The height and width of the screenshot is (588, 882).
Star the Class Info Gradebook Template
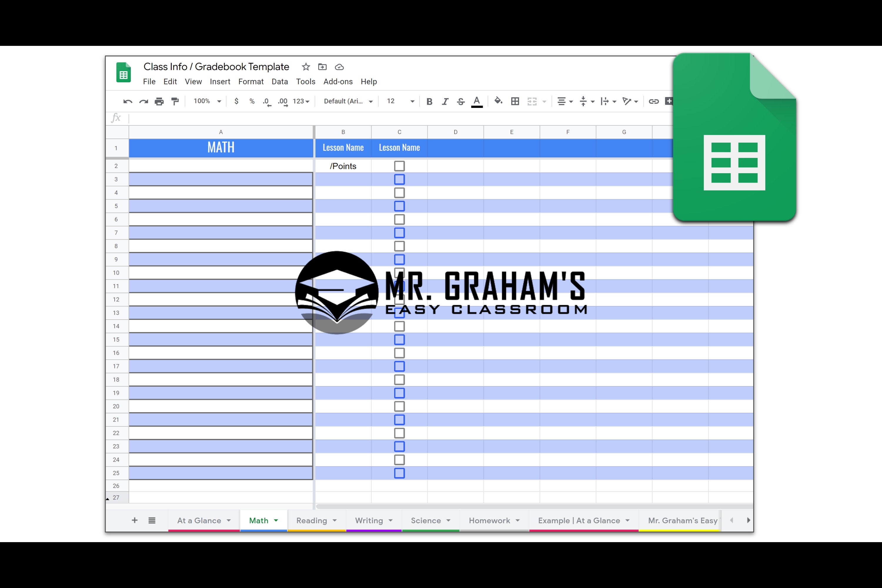click(306, 67)
